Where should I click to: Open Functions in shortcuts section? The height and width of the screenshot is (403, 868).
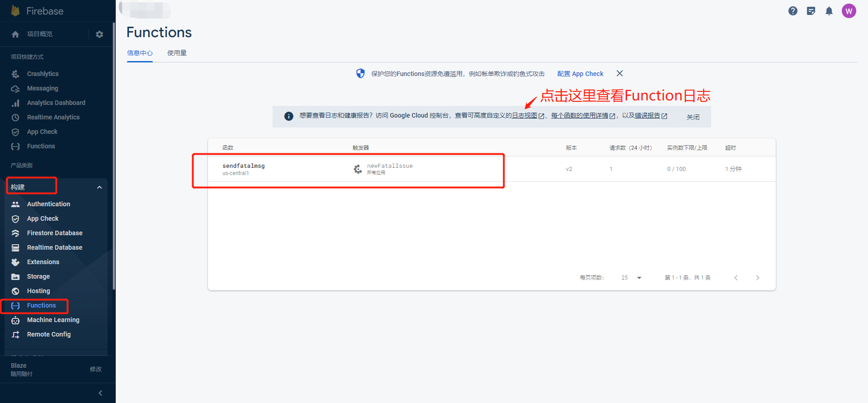coord(41,146)
